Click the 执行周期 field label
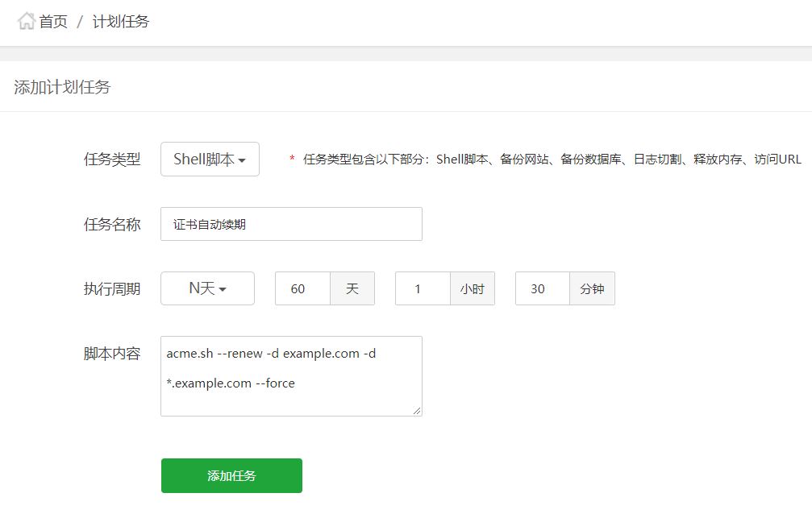Viewport: 812px width, 518px height. click(112, 288)
